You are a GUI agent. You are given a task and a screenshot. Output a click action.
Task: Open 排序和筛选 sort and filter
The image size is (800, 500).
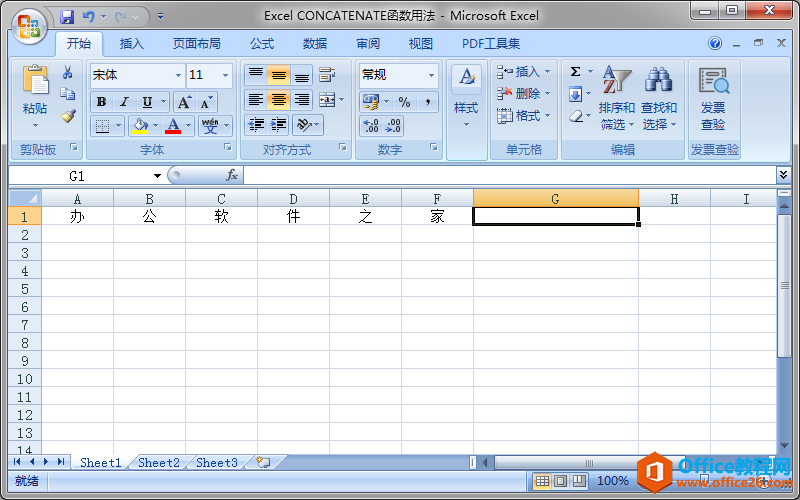click(616, 97)
